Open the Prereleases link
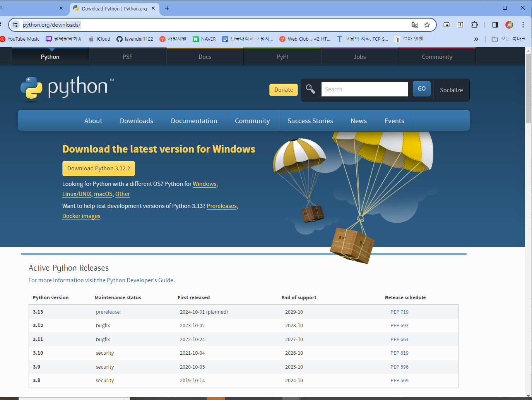532x400 pixels. (222, 206)
